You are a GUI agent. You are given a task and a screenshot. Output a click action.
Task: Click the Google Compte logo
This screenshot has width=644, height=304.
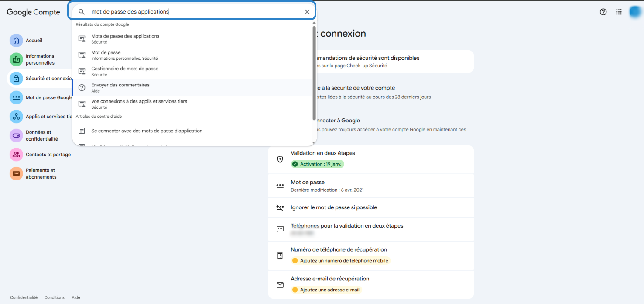coord(33,12)
